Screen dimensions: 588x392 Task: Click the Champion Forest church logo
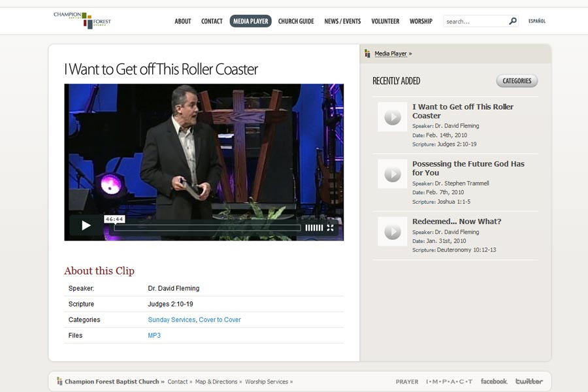coord(82,20)
